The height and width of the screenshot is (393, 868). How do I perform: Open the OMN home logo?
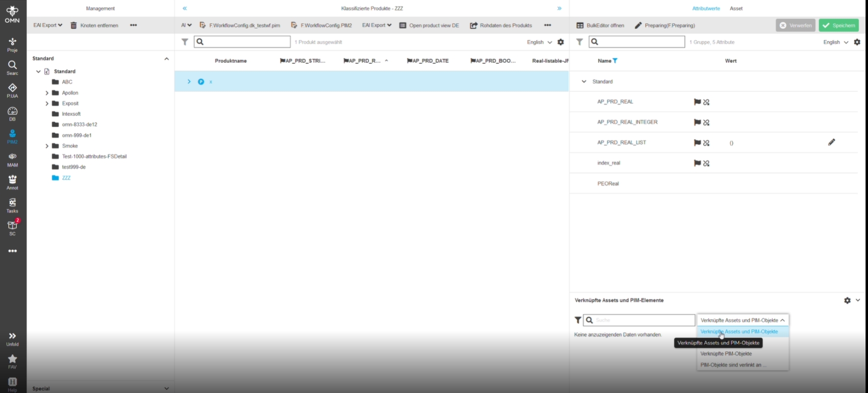pyautogui.click(x=12, y=14)
